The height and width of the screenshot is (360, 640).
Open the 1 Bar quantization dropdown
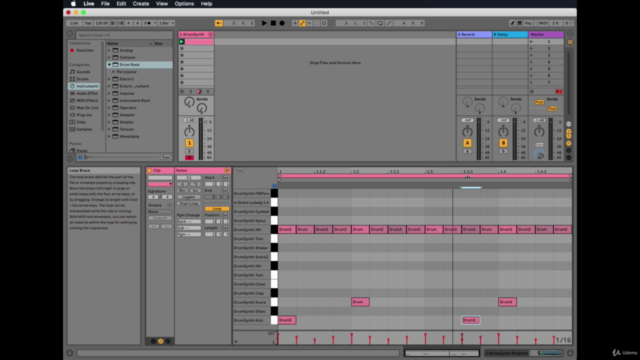(x=166, y=23)
